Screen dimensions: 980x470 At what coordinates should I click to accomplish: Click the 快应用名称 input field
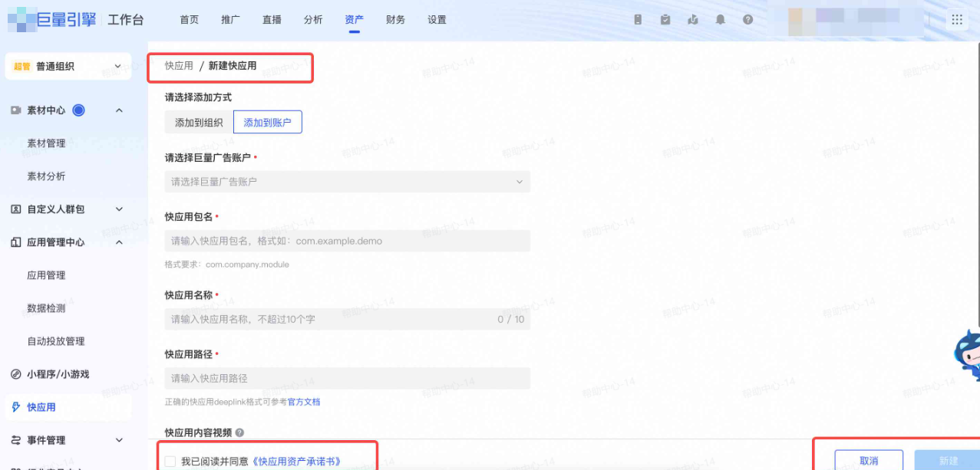click(x=347, y=319)
